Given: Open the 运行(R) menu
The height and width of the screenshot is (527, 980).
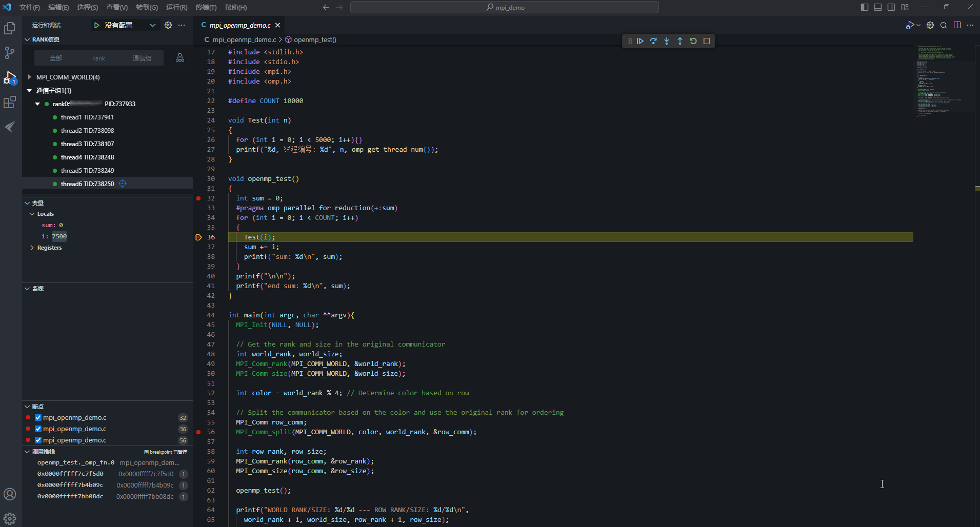Looking at the screenshot, I should point(177,7).
